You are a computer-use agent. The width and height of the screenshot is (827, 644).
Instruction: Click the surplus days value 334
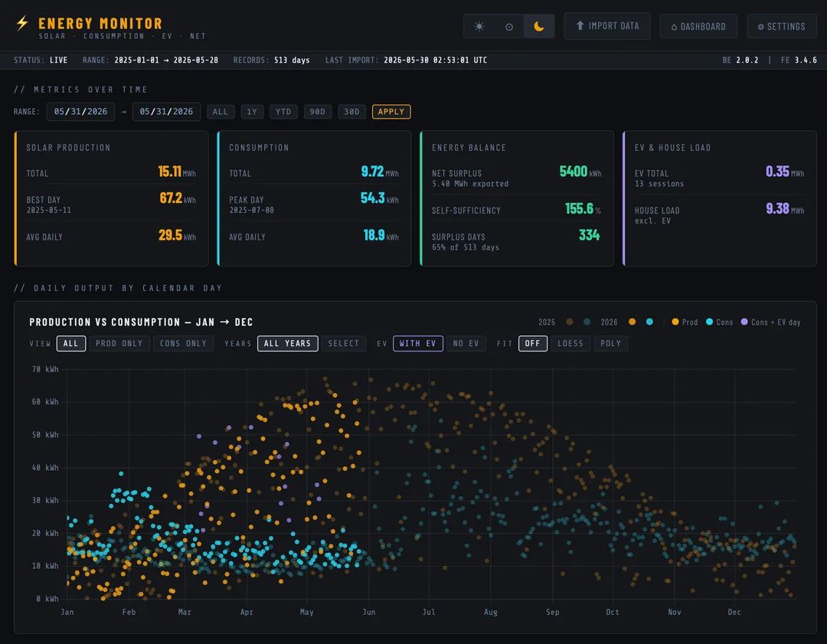589,235
